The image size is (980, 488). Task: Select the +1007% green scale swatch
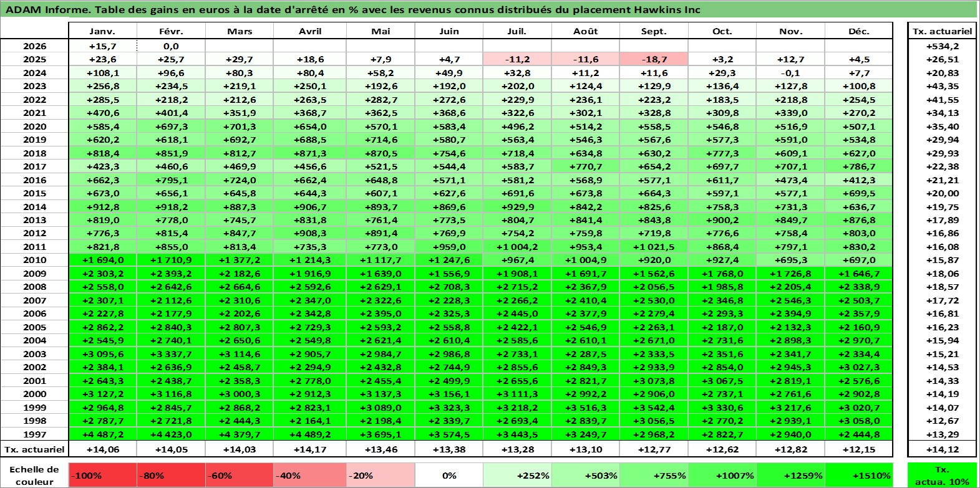pos(722,475)
